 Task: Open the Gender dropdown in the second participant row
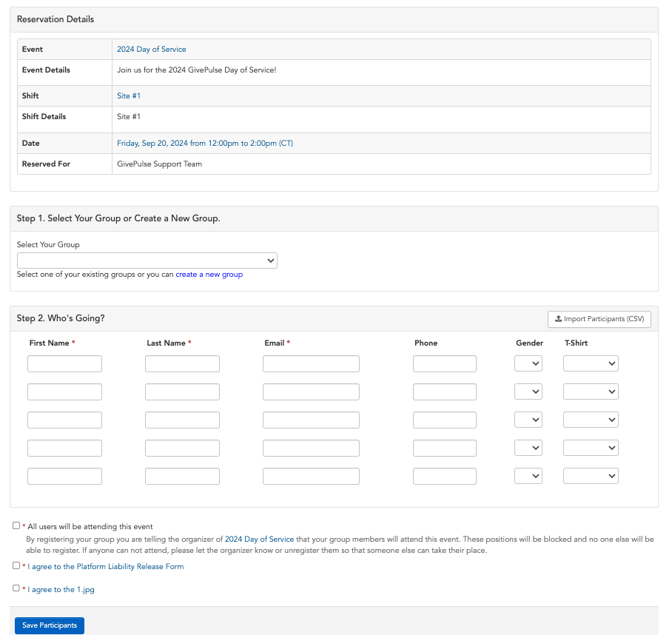point(528,392)
